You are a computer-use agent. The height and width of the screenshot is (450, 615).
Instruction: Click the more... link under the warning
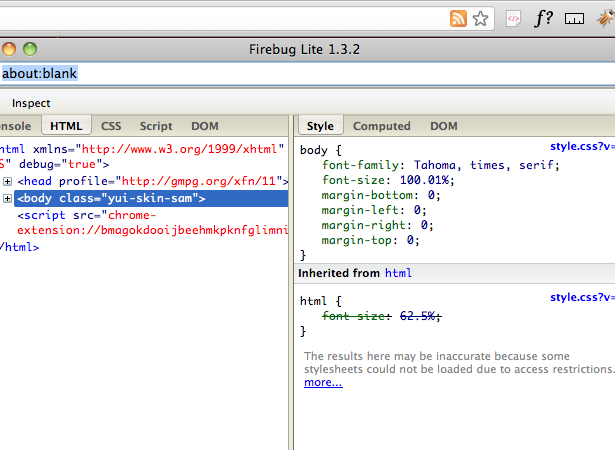(323, 382)
